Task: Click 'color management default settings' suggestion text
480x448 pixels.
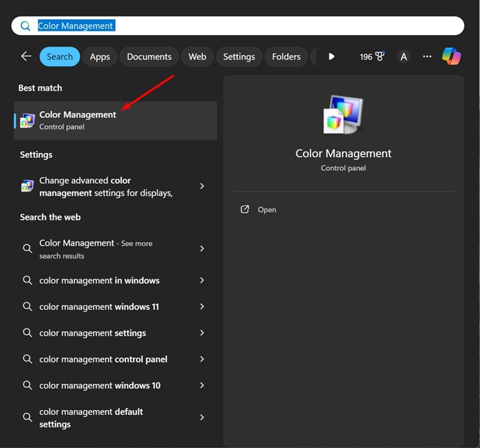Action: click(91, 418)
